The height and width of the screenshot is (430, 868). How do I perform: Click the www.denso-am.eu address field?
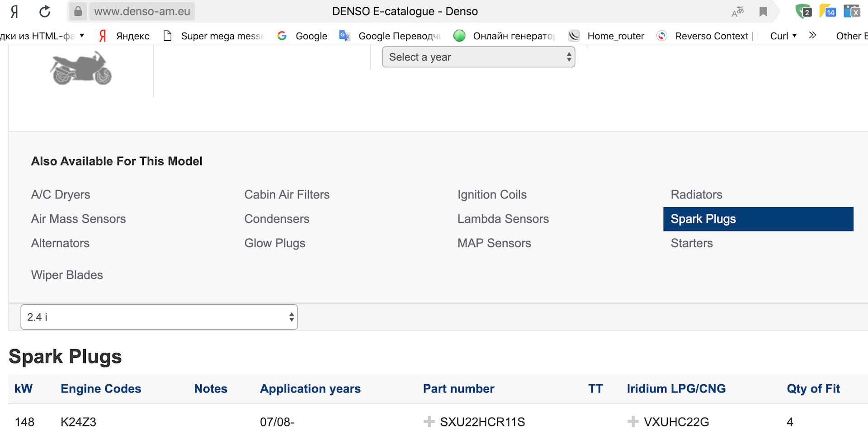pos(142,11)
